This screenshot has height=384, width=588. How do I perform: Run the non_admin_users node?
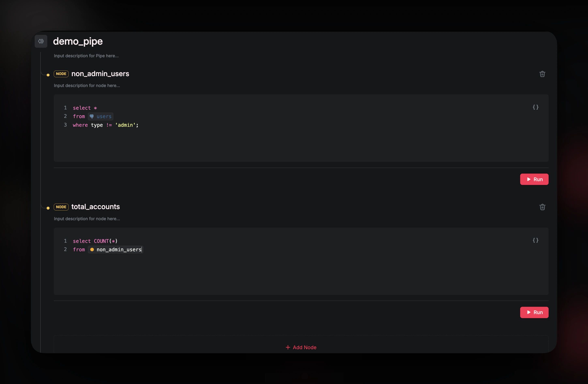coord(534,179)
